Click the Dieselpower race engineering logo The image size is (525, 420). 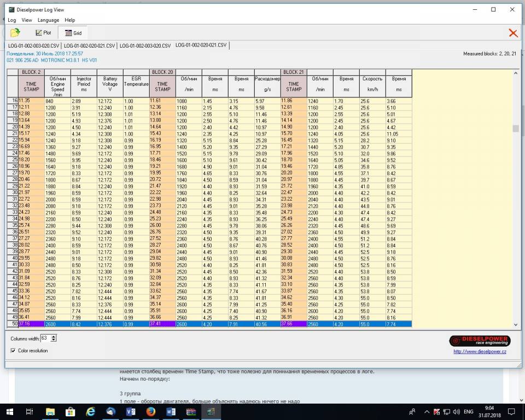(x=480, y=341)
